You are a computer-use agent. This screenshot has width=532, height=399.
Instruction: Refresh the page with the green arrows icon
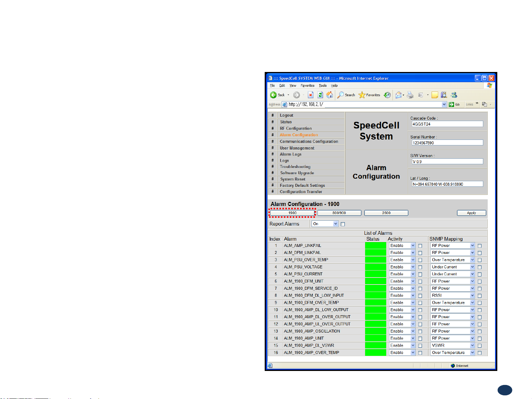point(320,95)
